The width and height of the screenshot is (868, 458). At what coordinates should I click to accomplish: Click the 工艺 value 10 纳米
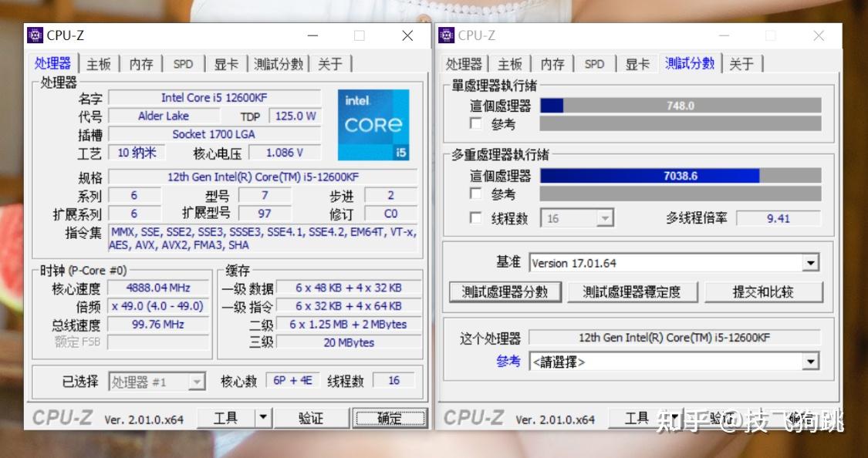136,153
